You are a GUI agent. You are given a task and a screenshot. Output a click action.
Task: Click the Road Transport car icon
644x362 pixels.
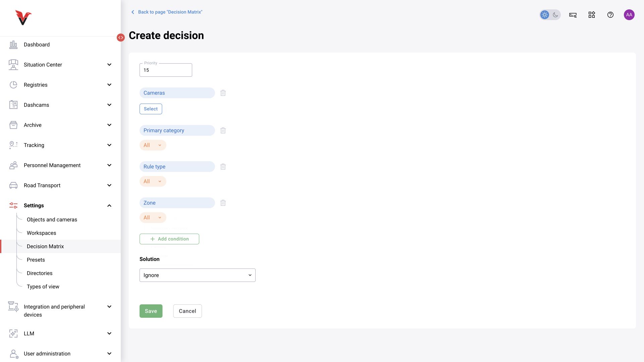13,185
